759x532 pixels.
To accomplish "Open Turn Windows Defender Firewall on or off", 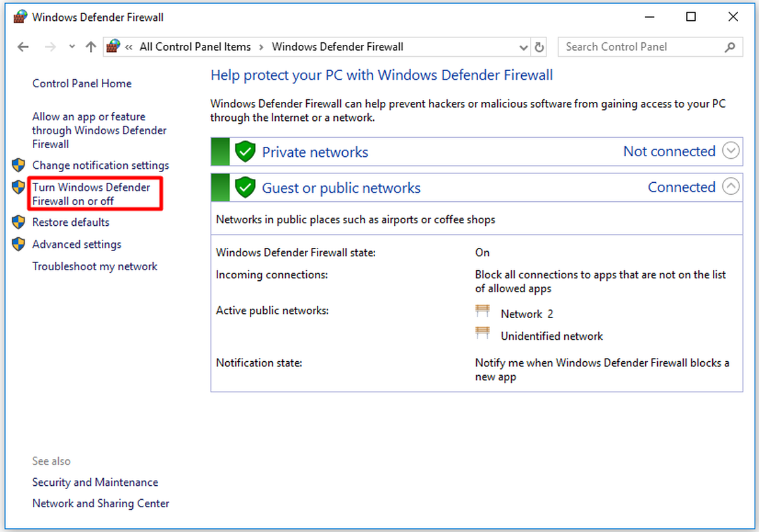I will [x=92, y=194].
